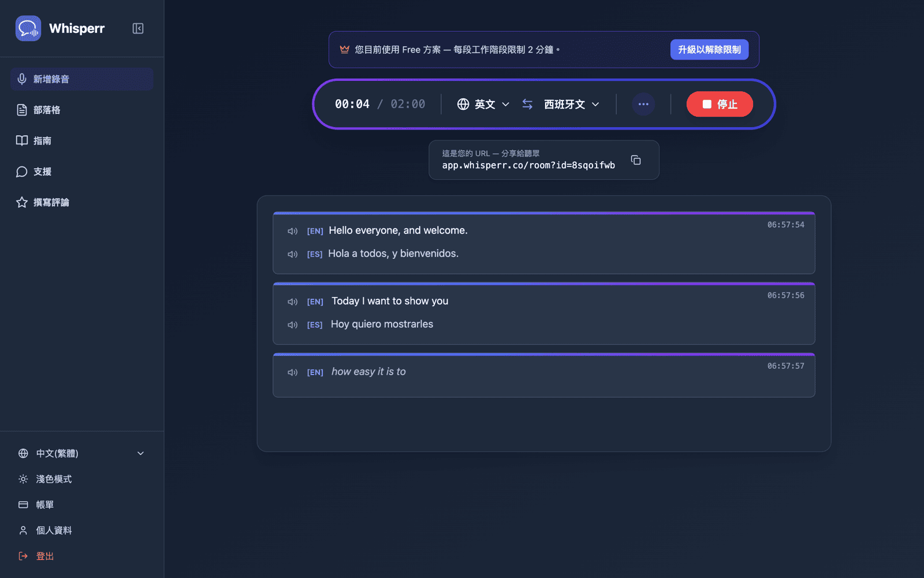This screenshot has height=578, width=924.
Task: Click the book icon beside 指南
Action: tap(22, 140)
